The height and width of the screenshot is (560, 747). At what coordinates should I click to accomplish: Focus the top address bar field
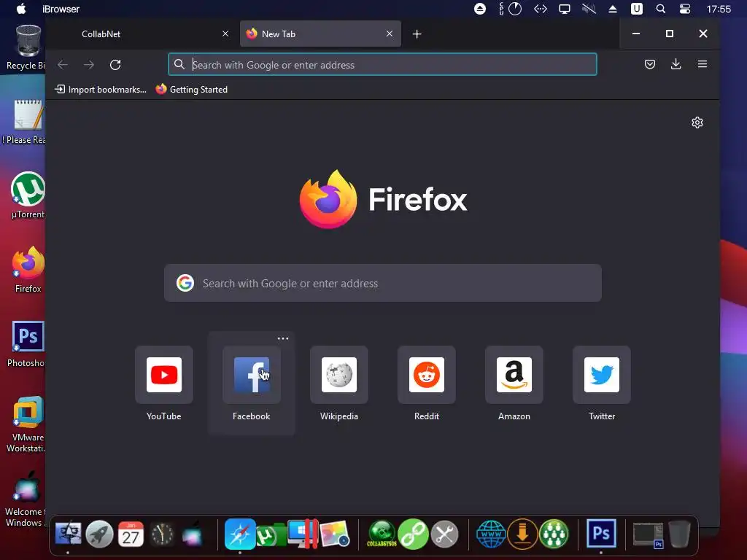click(x=382, y=65)
